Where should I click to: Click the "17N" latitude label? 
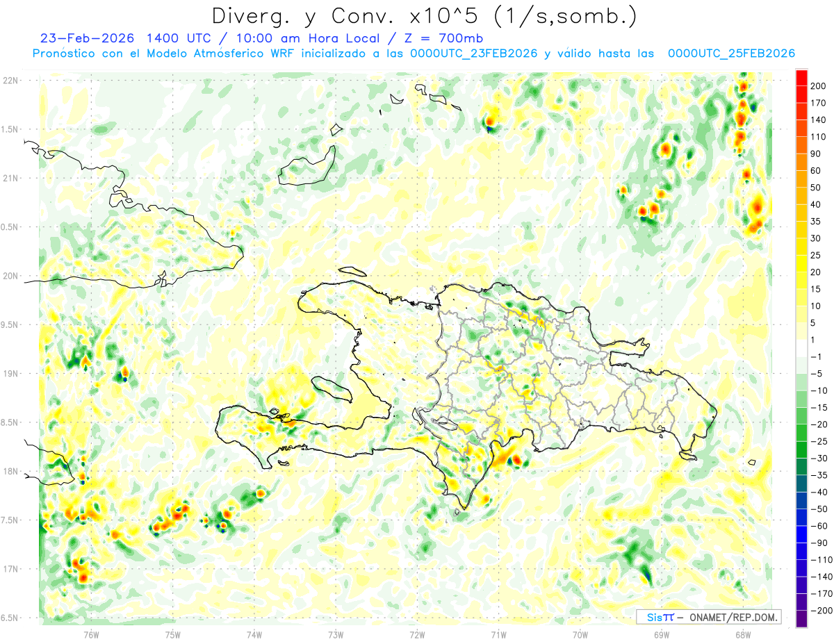pyautogui.click(x=10, y=568)
